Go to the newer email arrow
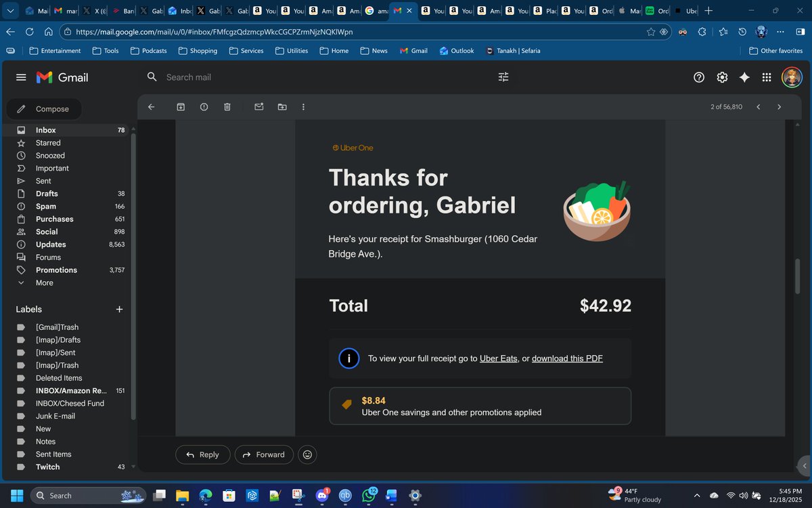The width and height of the screenshot is (812, 508). (759, 107)
